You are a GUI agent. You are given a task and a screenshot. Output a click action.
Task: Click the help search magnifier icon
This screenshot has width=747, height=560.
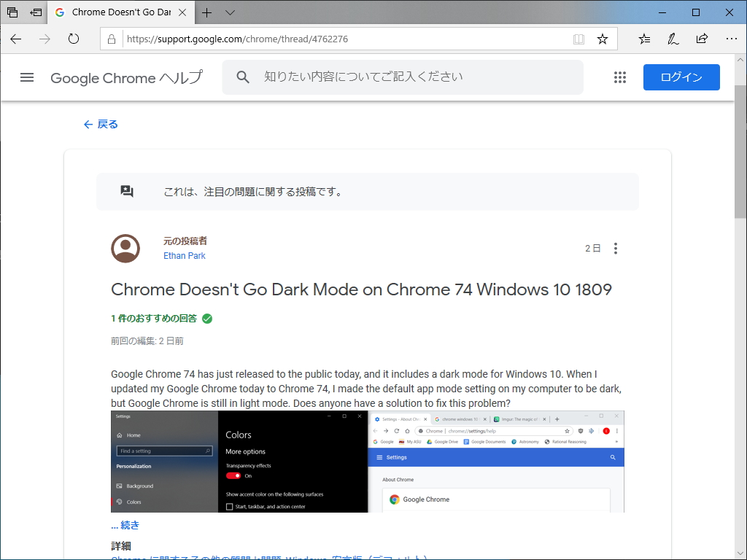coord(243,77)
